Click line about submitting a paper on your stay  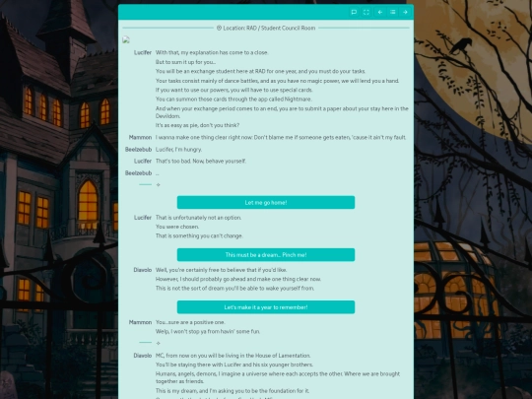[282, 112]
